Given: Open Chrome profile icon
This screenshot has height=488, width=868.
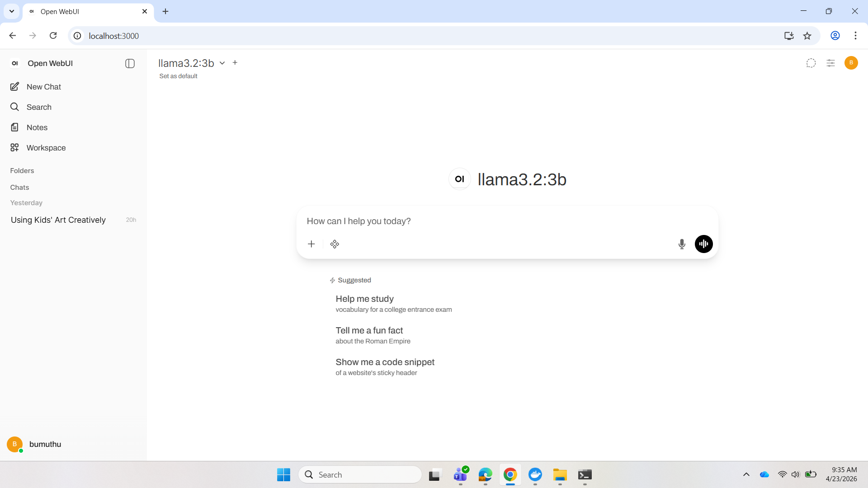Looking at the screenshot, I should 835,36.
